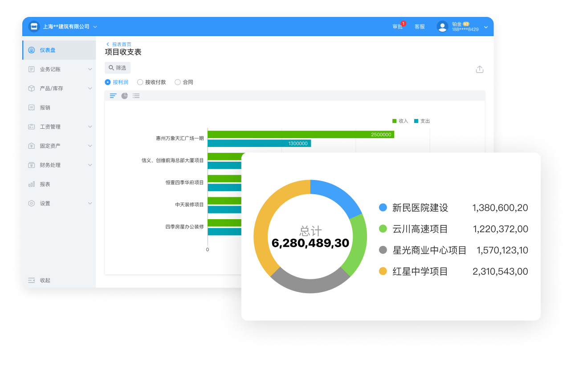Click the 筛选 filter button
The width and height of the screenshot is (579, 392).
(118, 68)
